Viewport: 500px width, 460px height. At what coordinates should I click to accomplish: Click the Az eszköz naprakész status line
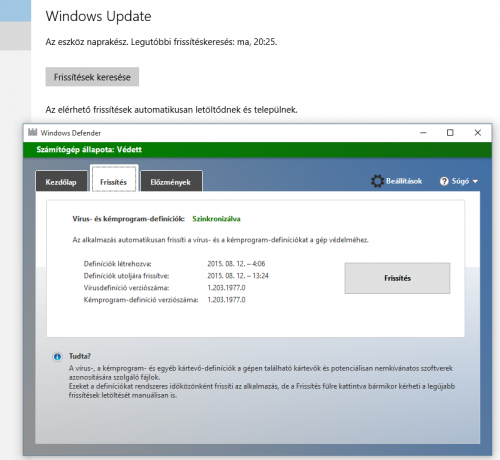[x=161, y=42]
